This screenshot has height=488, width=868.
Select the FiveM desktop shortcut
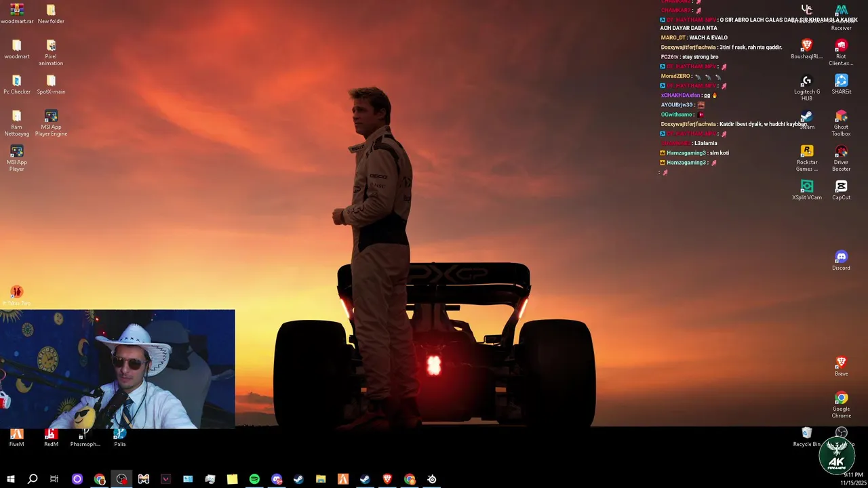tap(17, 437)
